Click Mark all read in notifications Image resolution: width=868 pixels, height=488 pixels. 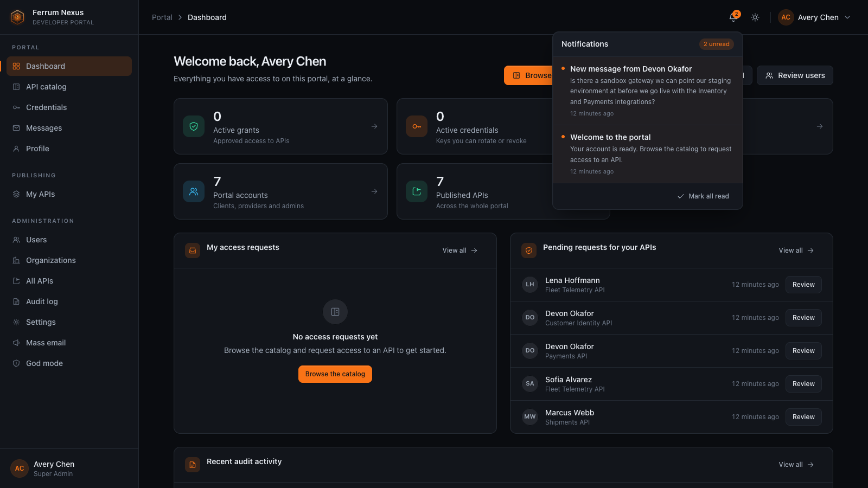click(703, 196)
